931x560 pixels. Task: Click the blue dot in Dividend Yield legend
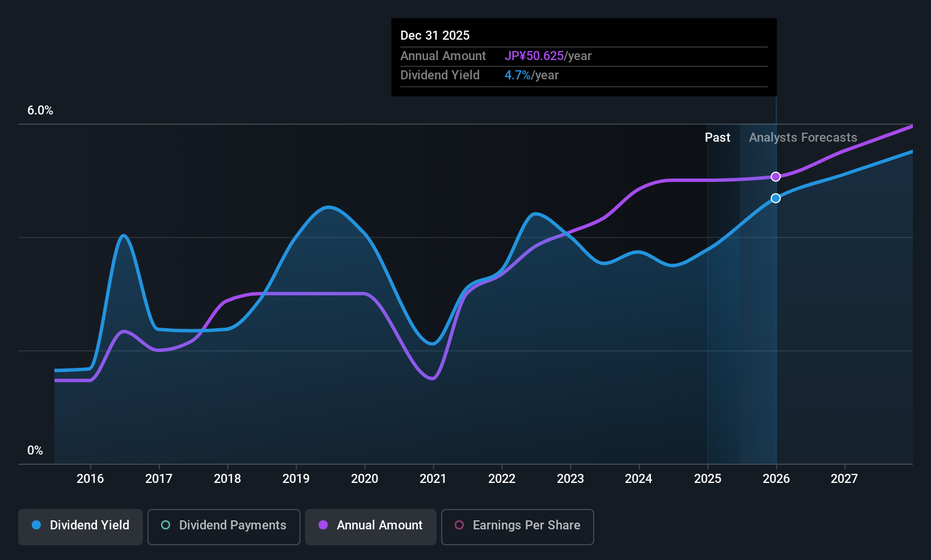36,525
